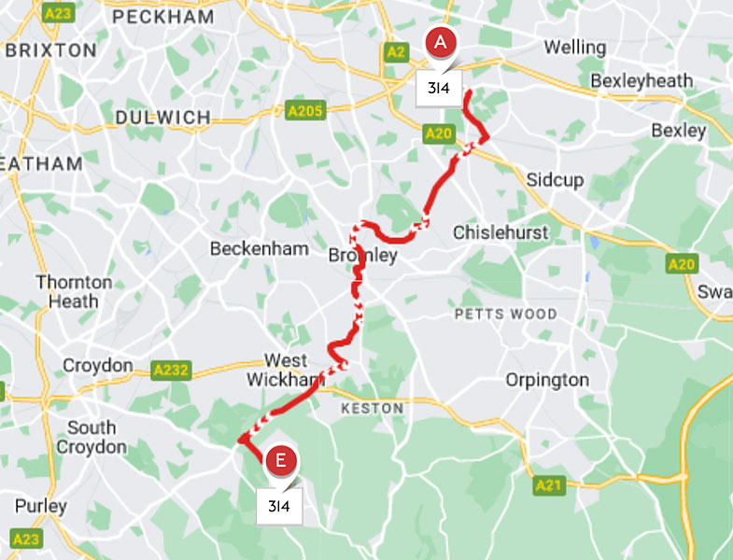This screenshot has height=560, width=733.
Task: Select the Sidcup place label
Action: point(555,180)
